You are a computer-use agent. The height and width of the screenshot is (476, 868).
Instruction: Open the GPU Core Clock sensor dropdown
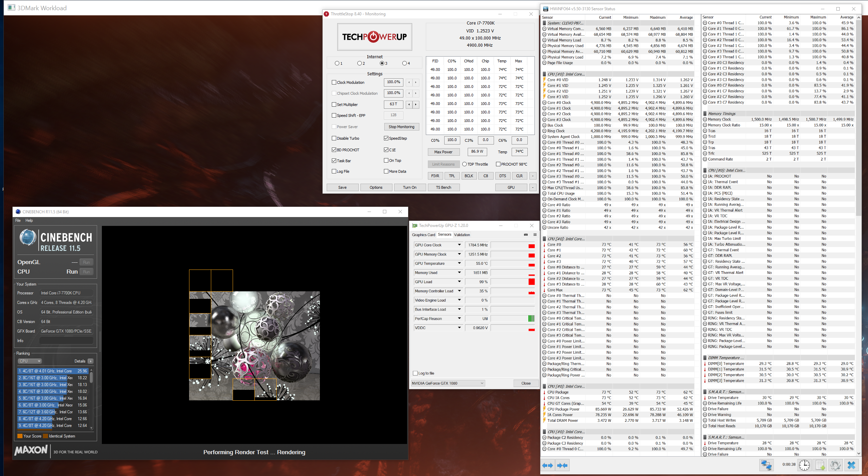tap(459, 245)
